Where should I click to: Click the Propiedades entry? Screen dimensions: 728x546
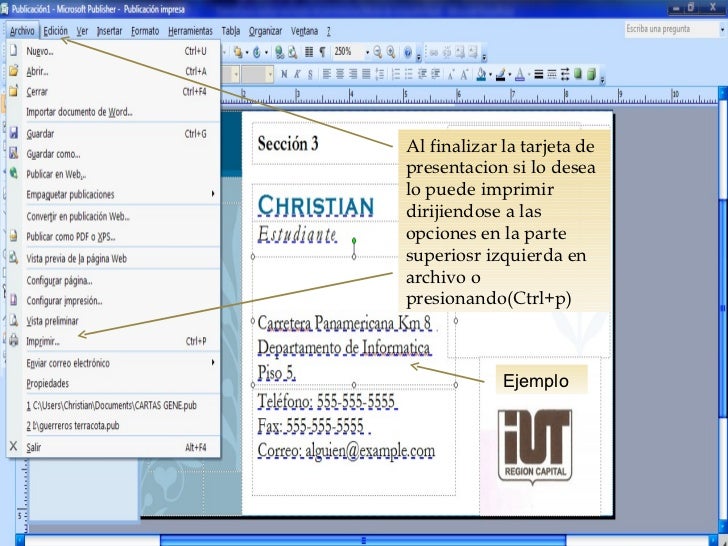113,384
